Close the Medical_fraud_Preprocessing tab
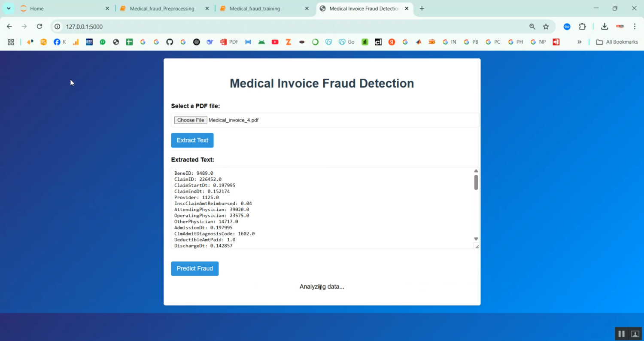 pos(207,9)
